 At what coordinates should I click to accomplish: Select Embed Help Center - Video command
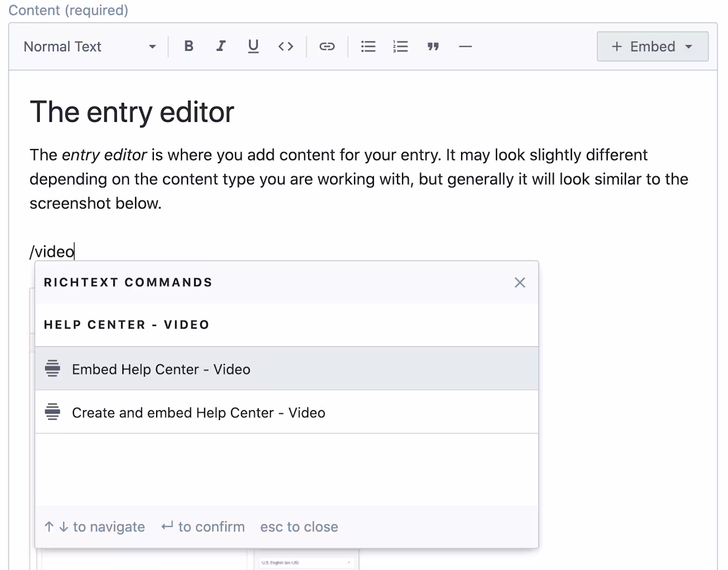tap(287, 369)
